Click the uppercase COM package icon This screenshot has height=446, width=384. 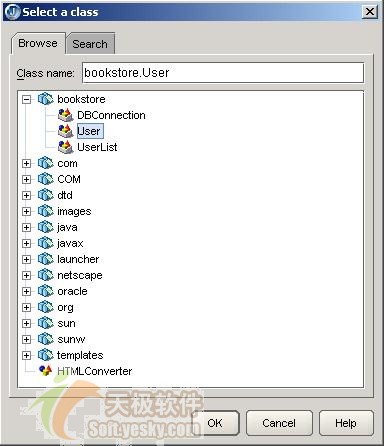pos(45,179)
